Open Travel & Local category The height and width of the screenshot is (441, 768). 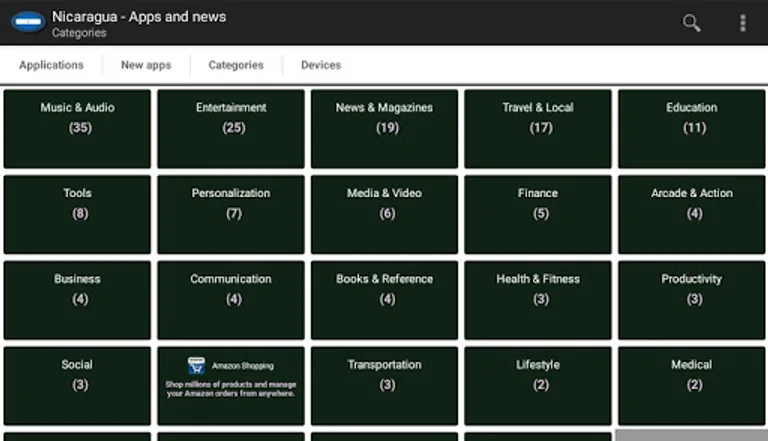tap(538, 129)
